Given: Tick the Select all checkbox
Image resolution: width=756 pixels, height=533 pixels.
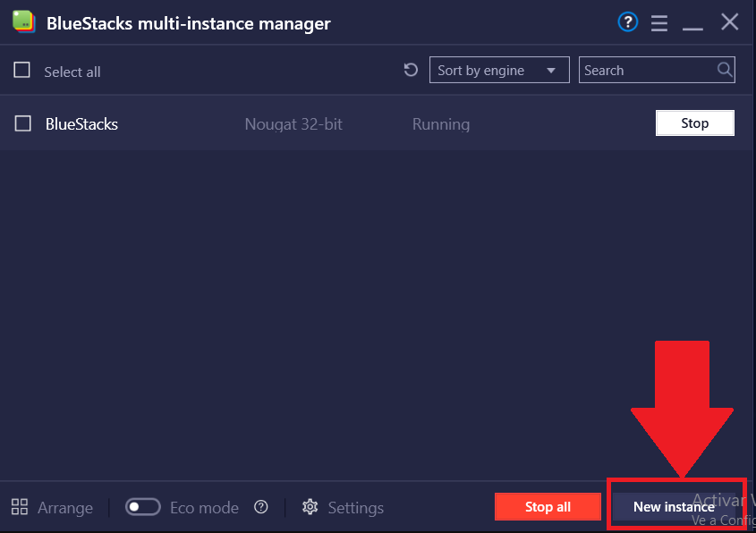Looking at the screenshot, I should point(21,70).
